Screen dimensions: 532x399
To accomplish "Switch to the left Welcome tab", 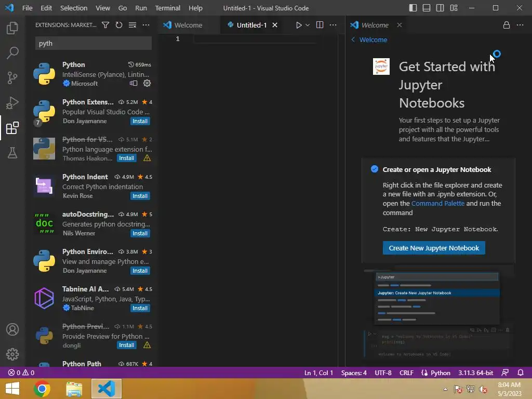I will [x=188, y=25].
